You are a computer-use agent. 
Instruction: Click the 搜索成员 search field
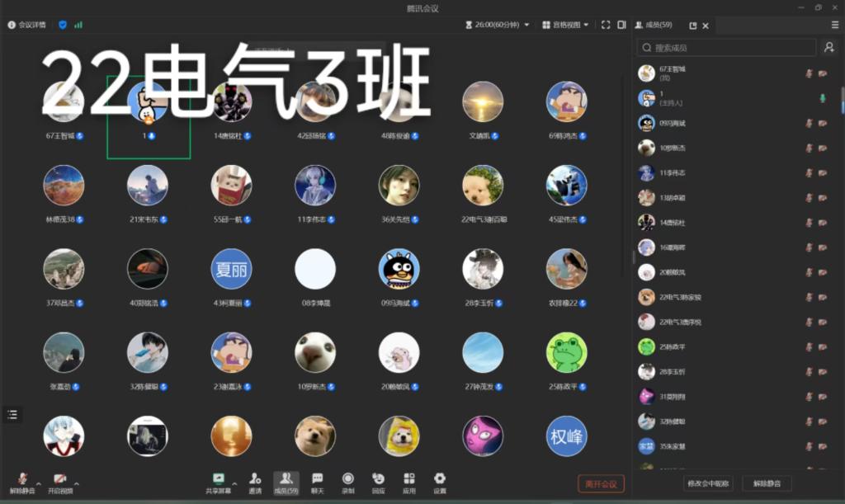726,48
